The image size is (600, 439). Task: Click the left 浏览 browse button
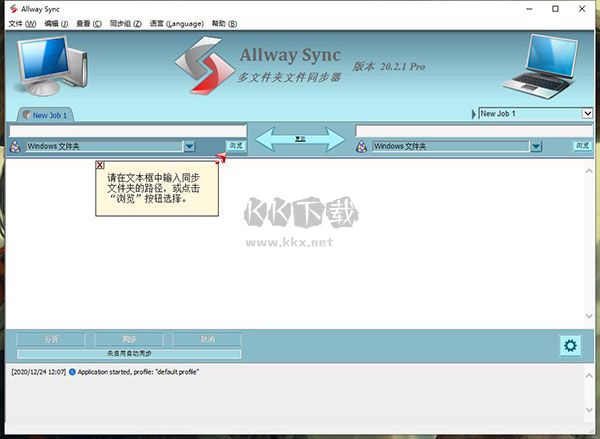point(236,145)
